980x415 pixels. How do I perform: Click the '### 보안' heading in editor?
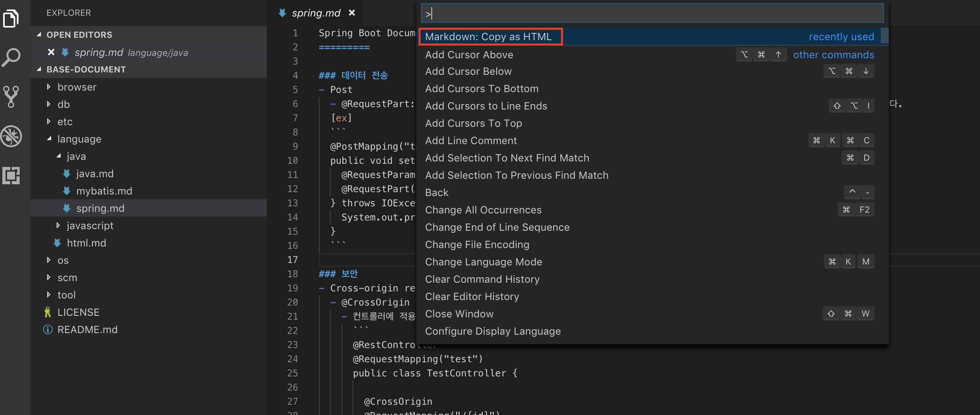338,274
